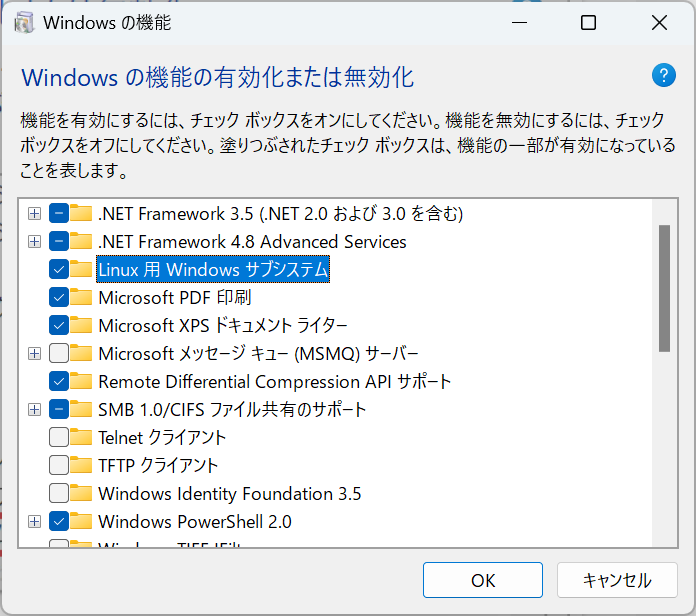Expand the .NET Framework 3.5 tree node
The width and height of the screenshot is (696, 616).
pyautogui.click(x=34, y=213)
